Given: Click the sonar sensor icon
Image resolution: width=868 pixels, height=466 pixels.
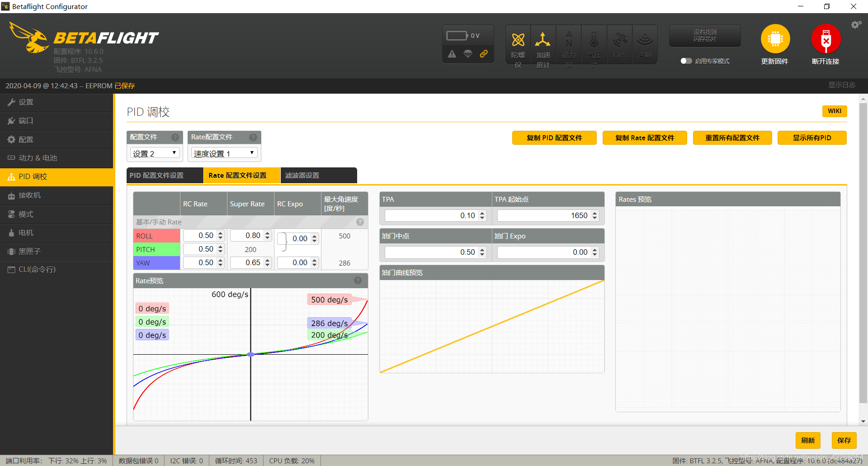Looking at the screenshot, I should tap(645, 40).
